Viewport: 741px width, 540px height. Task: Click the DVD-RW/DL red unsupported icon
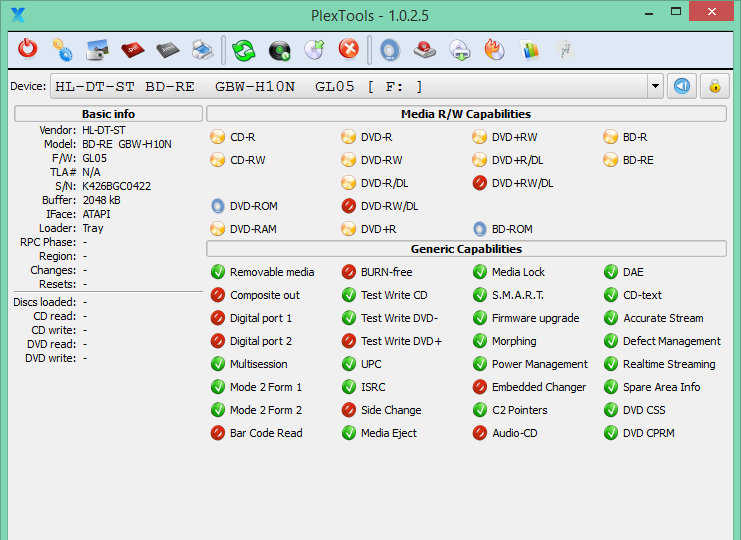click(348, 206)
